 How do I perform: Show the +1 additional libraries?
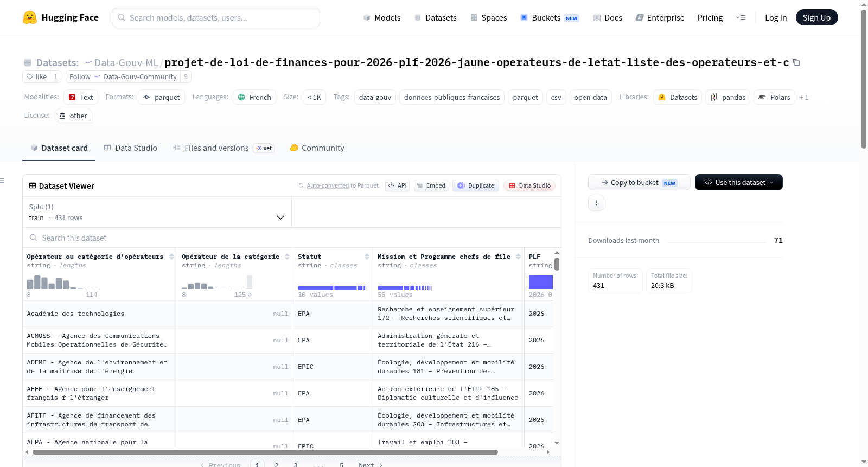804,97
